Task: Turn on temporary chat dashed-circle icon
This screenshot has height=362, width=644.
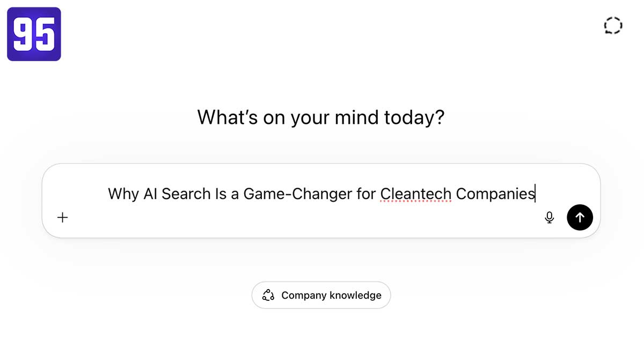Action: [613, 25]
